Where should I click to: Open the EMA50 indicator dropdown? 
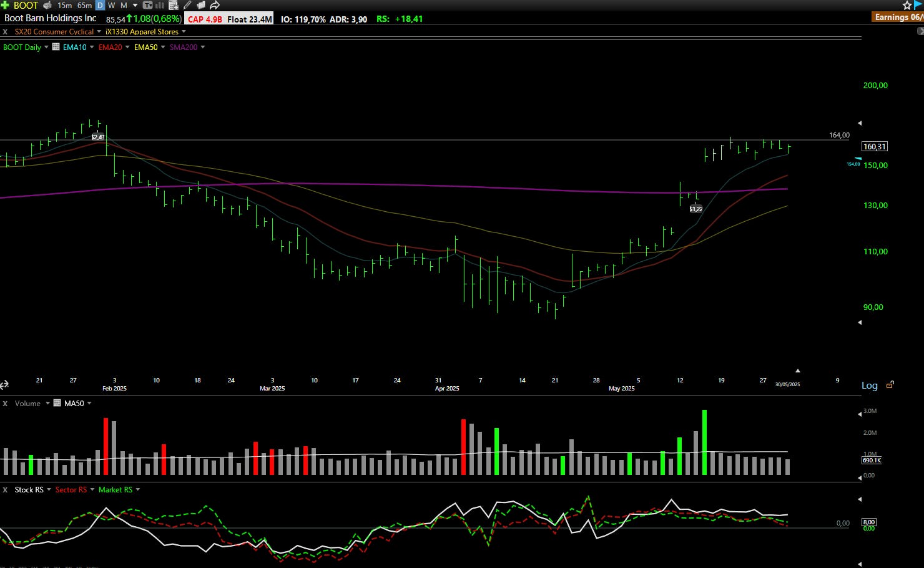click(163, 47)
